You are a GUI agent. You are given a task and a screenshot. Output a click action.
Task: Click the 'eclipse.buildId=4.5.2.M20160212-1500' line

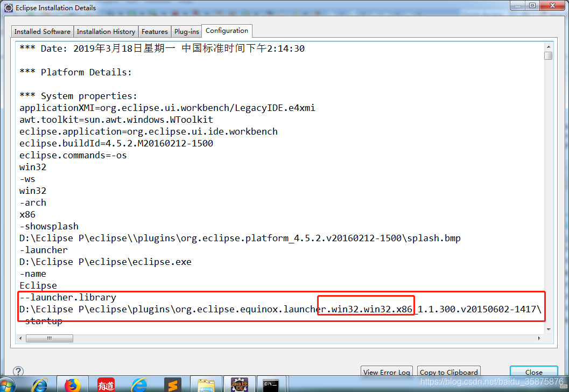[116, 143]
